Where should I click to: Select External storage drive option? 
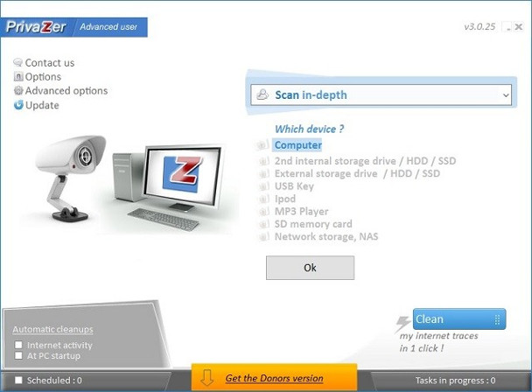click(357, 173)
